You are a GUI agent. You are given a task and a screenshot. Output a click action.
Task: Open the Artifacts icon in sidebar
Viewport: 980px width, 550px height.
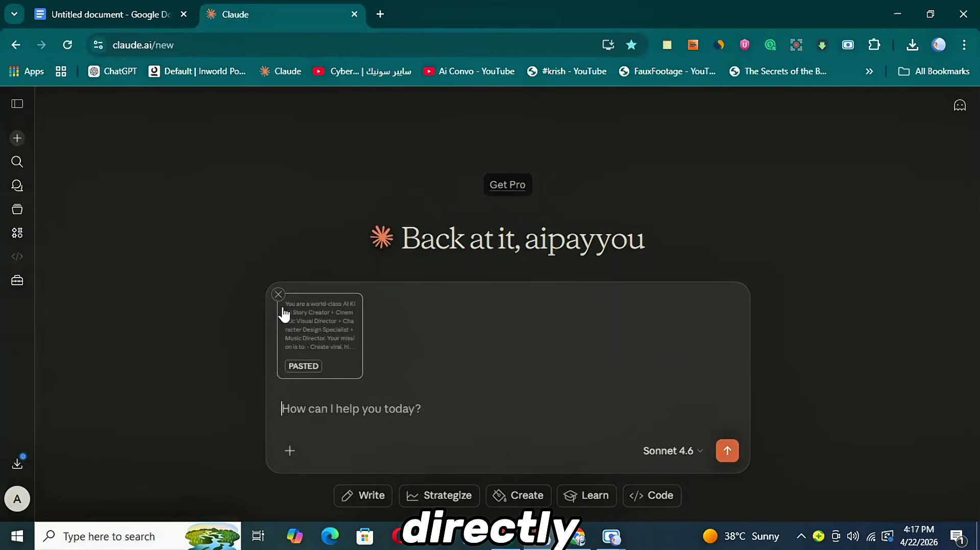point(17,233)
